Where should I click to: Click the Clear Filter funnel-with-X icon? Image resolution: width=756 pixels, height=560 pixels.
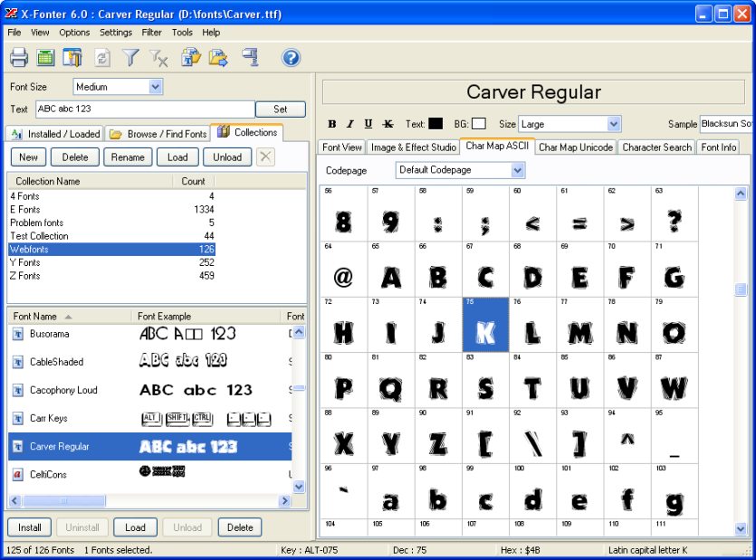pyautogui.click(x=158, y=58)
